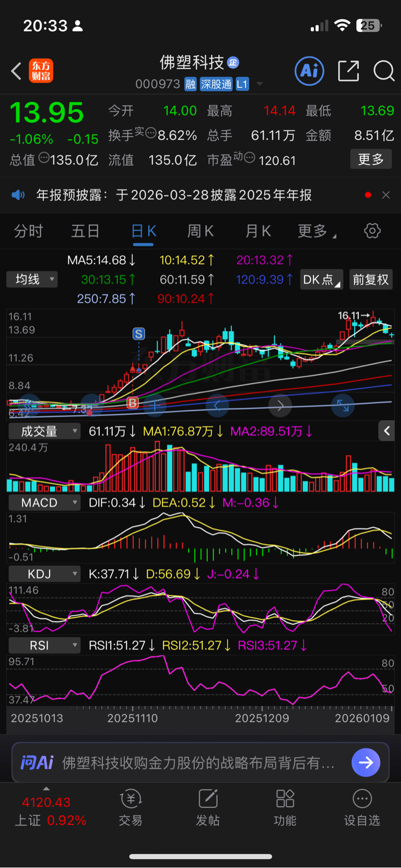Move chart right with arrow control
401x868 pixels.
280,405
